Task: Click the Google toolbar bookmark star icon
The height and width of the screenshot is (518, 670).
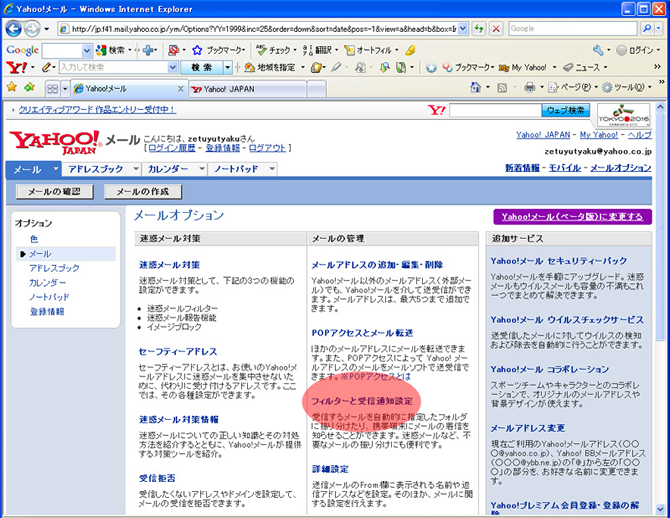Action: pos(197,50)
